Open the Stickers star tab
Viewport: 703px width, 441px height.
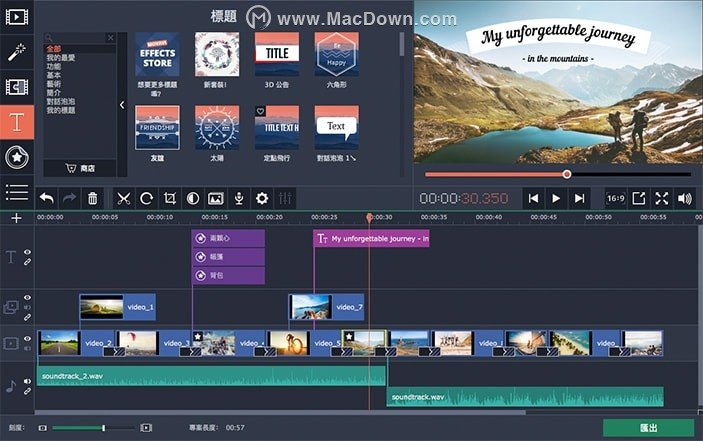point(17,157)
